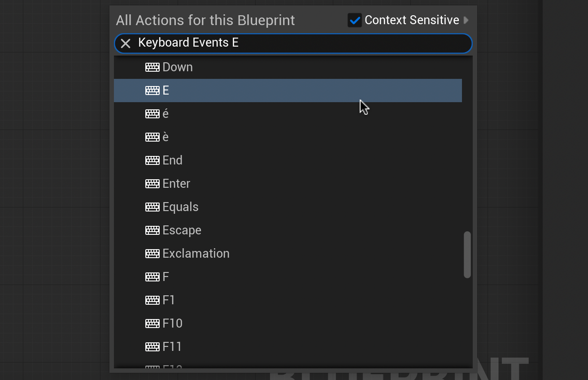Click the keyboard icon next to E
588x380 pixels.
pos(152,91)
